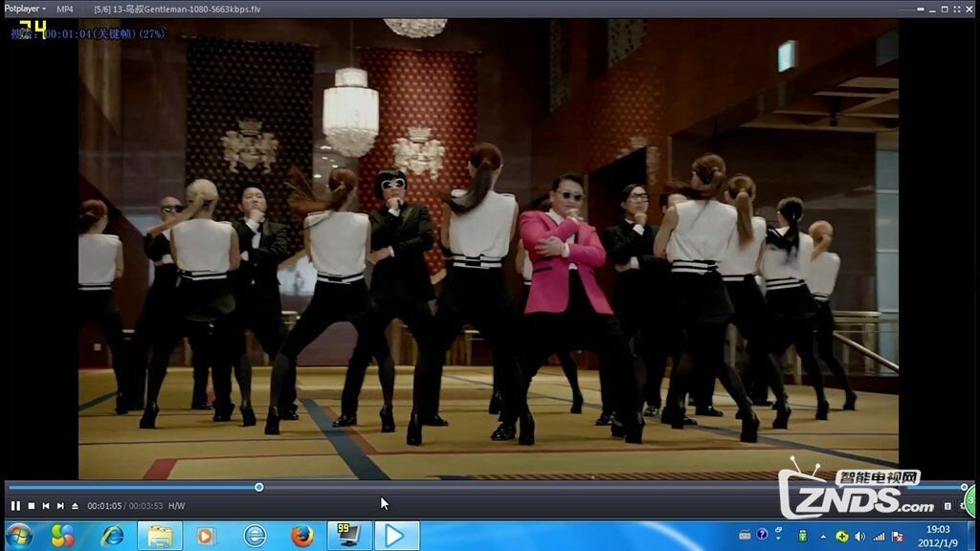Skip to the next track
This screenshot has width=980, height=551.
(59, 506)
